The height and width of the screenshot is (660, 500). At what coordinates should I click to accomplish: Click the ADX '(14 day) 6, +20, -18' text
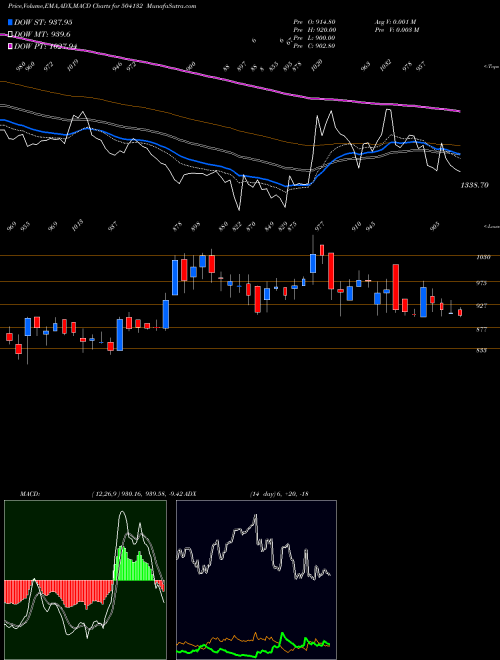click(279, 494)
